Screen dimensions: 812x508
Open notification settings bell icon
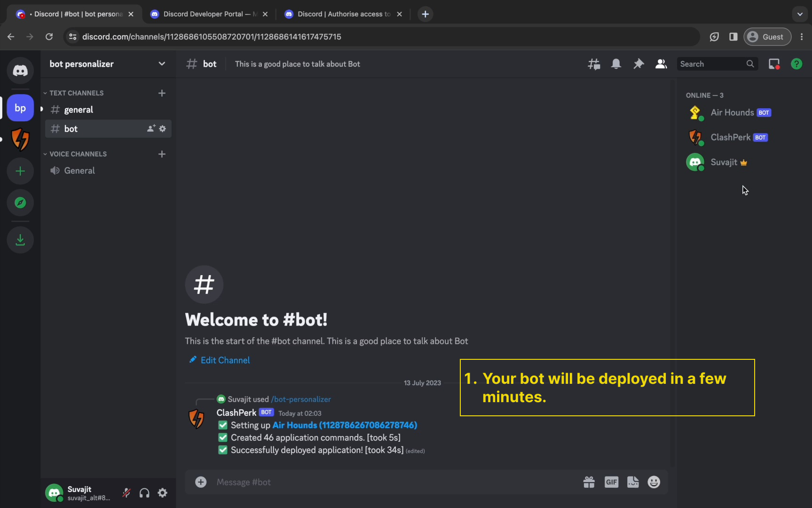tap(616, 64)
